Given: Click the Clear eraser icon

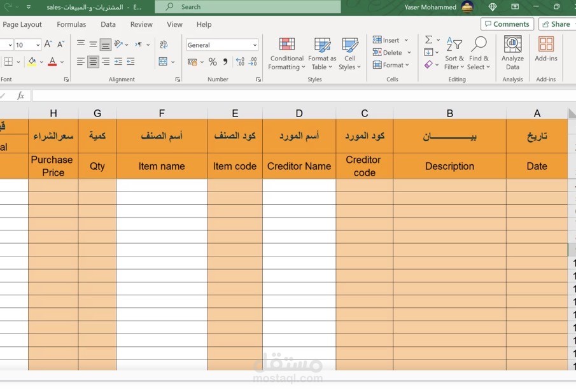Looking at the screenshot, I should [428, 65].
